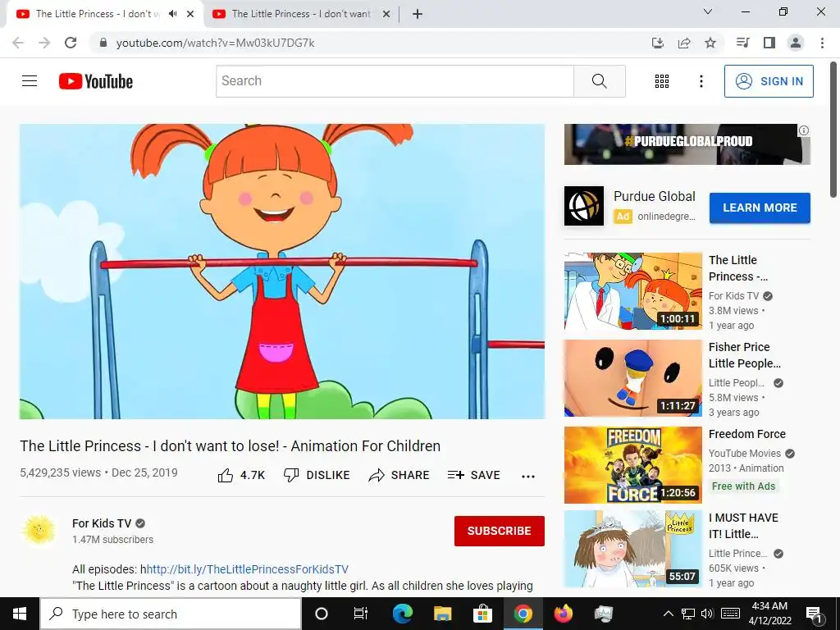Show hidden system tray icons
This screenshot has width=840, height=630.
point(668,614)
